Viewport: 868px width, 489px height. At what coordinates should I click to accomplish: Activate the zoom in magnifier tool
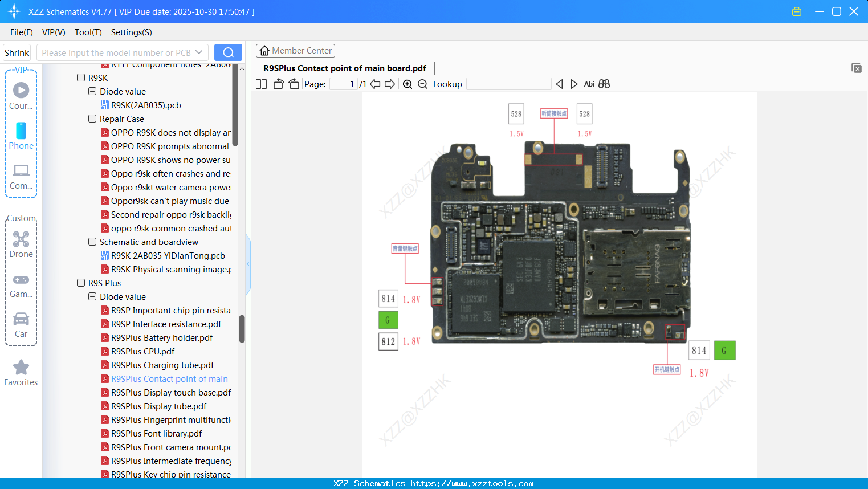coord(407,84)
